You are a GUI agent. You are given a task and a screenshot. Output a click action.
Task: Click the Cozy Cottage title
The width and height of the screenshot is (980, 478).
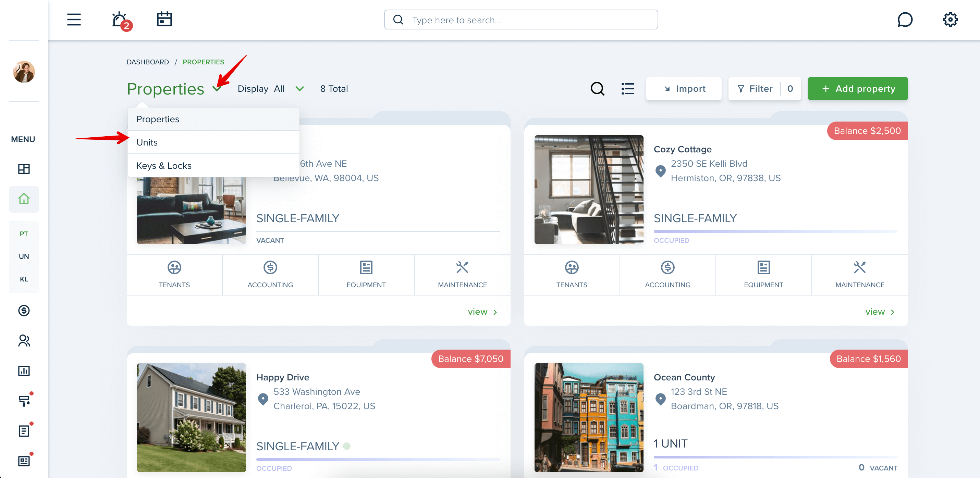pos(683,149)
